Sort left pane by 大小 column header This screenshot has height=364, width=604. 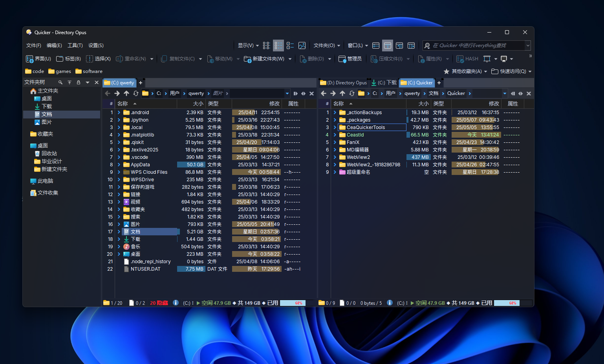(191, 104)
